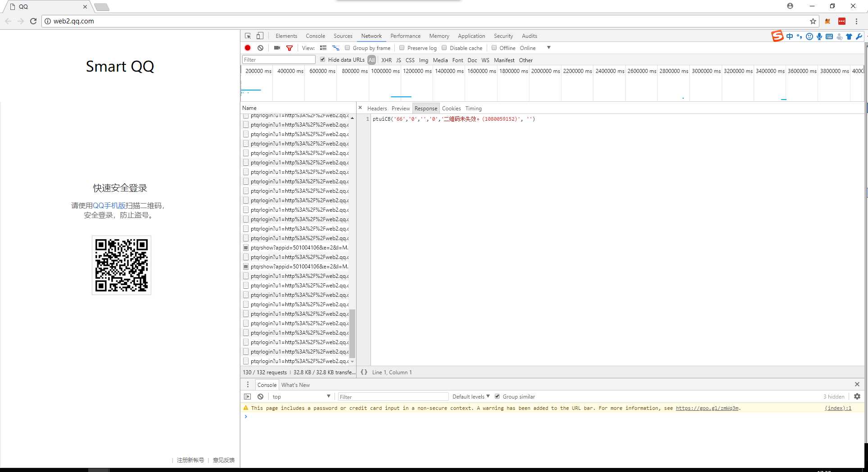Open the Headers tab of the request
The width and height of the screenshot is (868, 472).
377,108
